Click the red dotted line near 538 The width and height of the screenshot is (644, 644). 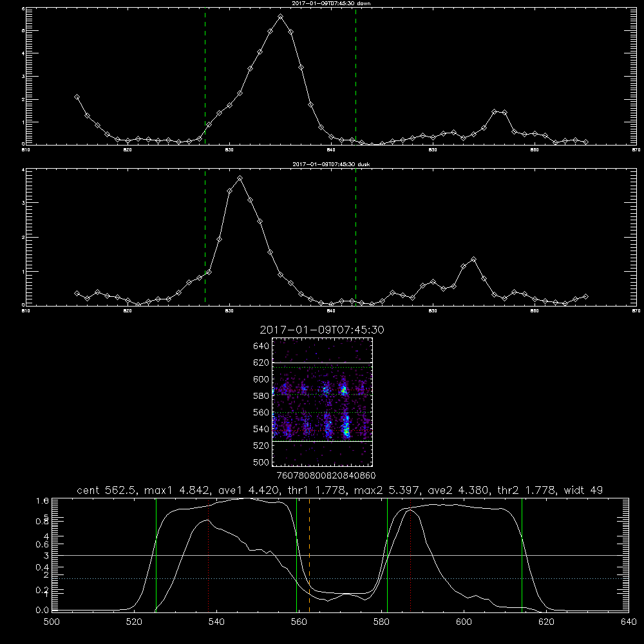(x=208, y=555)
